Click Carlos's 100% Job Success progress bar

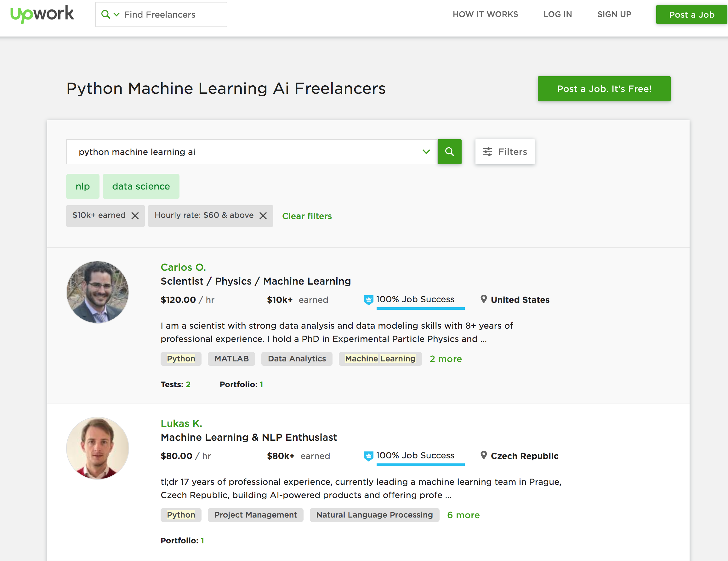tap(420, 309)
